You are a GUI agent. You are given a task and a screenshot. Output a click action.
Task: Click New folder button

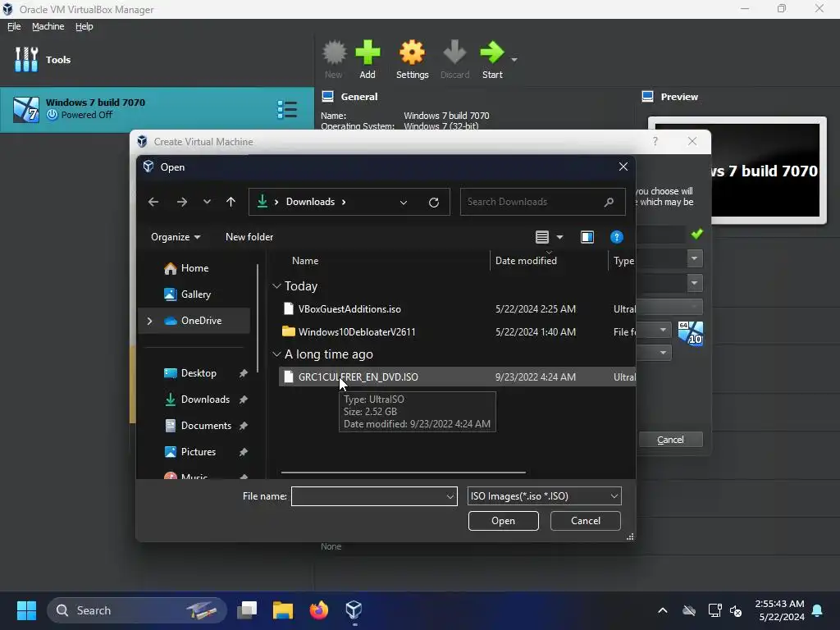pos(249,237)
